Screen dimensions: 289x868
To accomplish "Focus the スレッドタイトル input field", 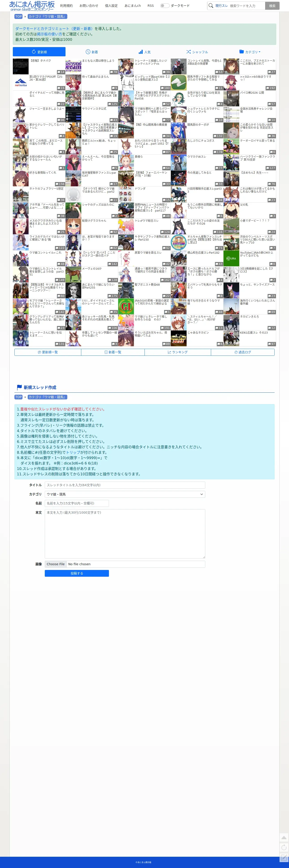I will [x=125, y=485].
